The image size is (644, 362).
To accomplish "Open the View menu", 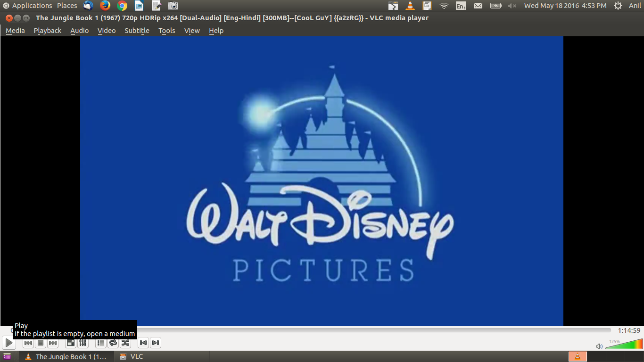I will point(192,31).
